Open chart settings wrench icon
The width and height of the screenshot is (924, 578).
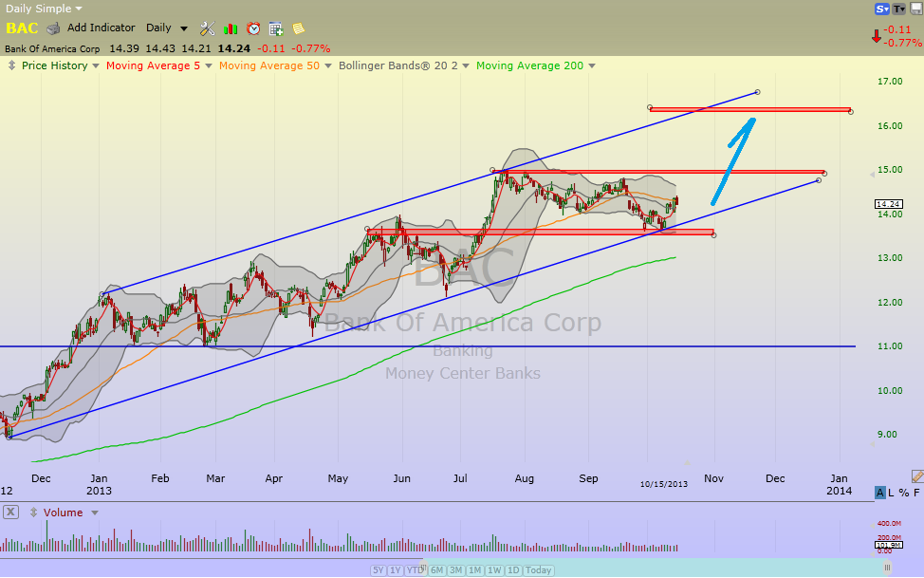coord(208,28)
